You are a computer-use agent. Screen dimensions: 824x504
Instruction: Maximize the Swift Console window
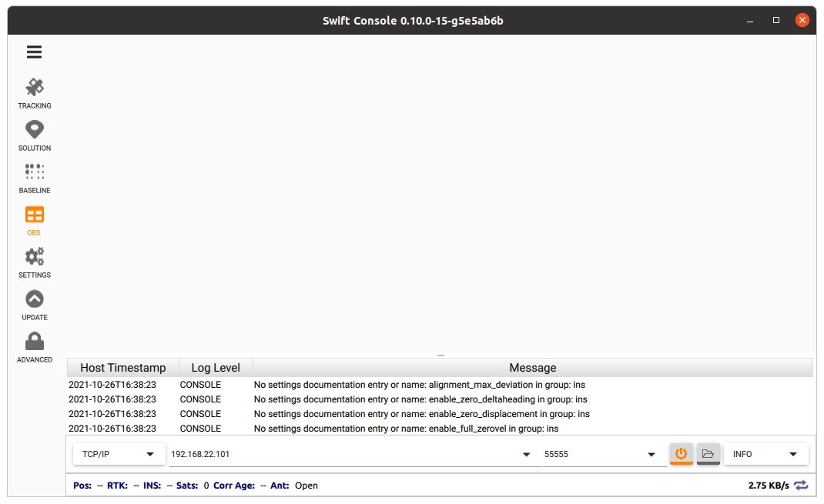coord(776,21)
